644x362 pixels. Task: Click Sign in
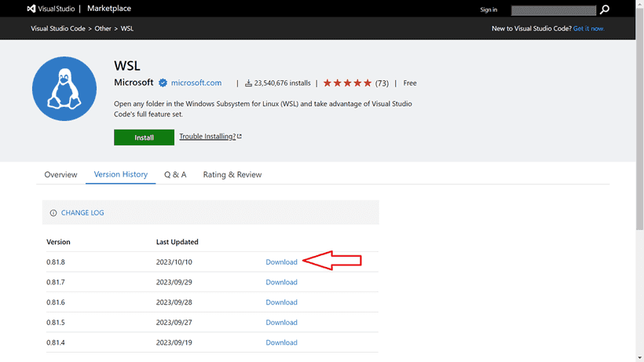(x=488, y=9)
